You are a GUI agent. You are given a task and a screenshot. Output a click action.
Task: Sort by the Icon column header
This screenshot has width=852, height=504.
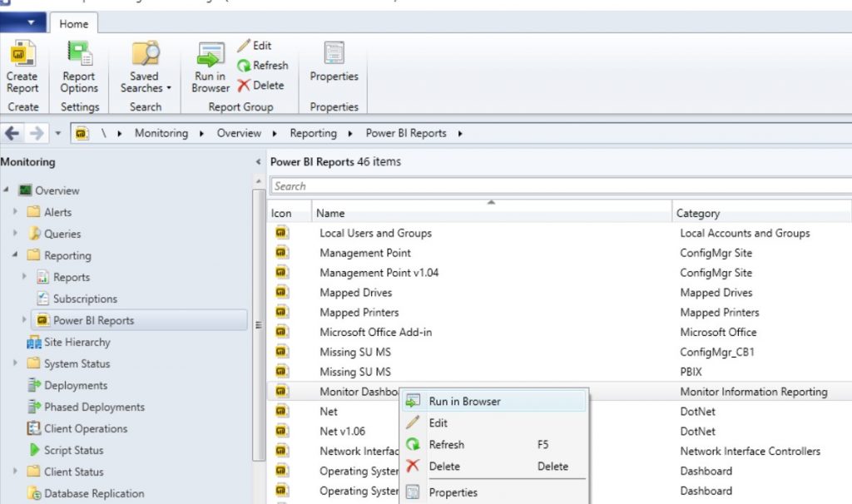tap(289, 213)
